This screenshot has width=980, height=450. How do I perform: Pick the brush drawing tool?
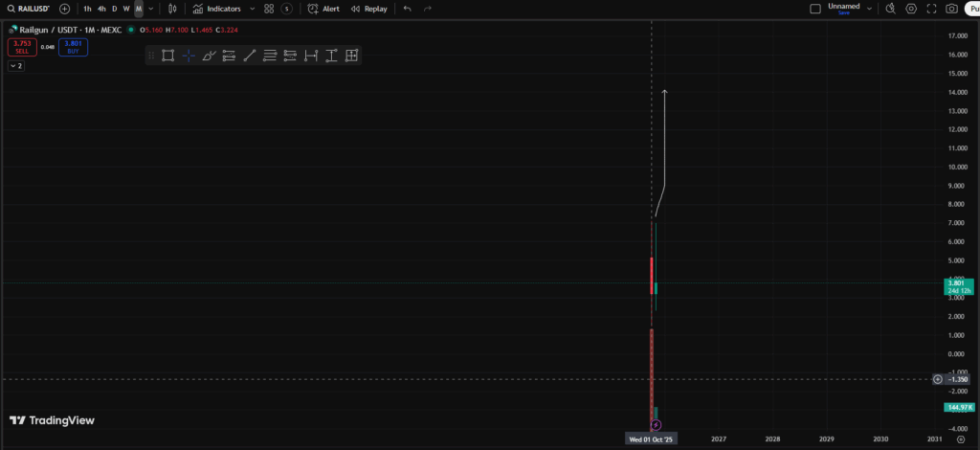[x=209, y=56]
